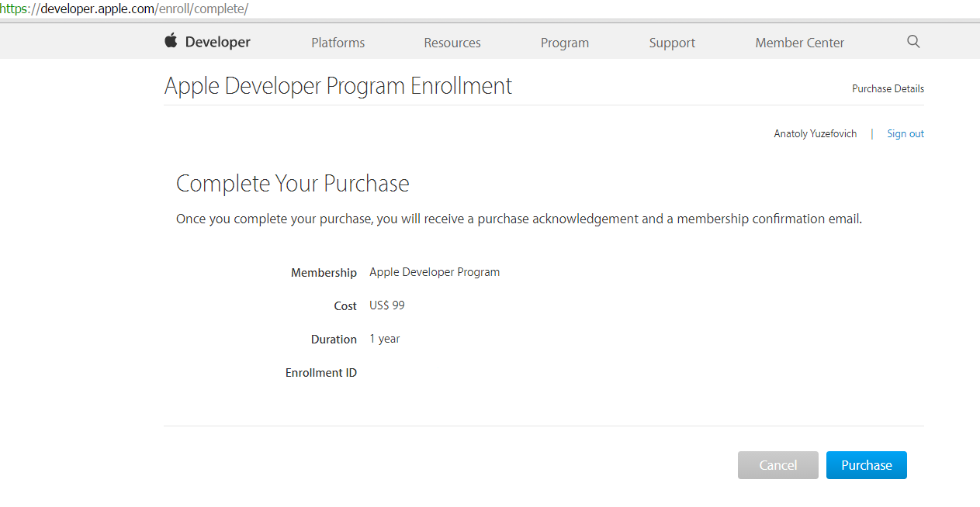Click the Anatoly Yuzefovich account name
980x507 pixels.
[x=815, y=133]
